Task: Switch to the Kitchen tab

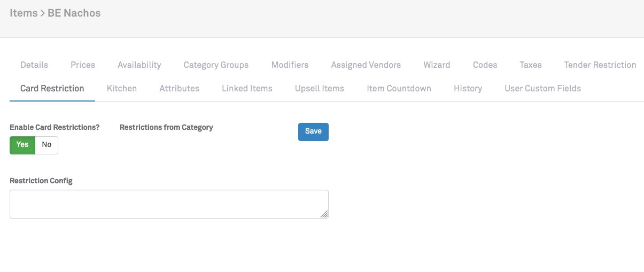Action: click(x=122, y=89)
